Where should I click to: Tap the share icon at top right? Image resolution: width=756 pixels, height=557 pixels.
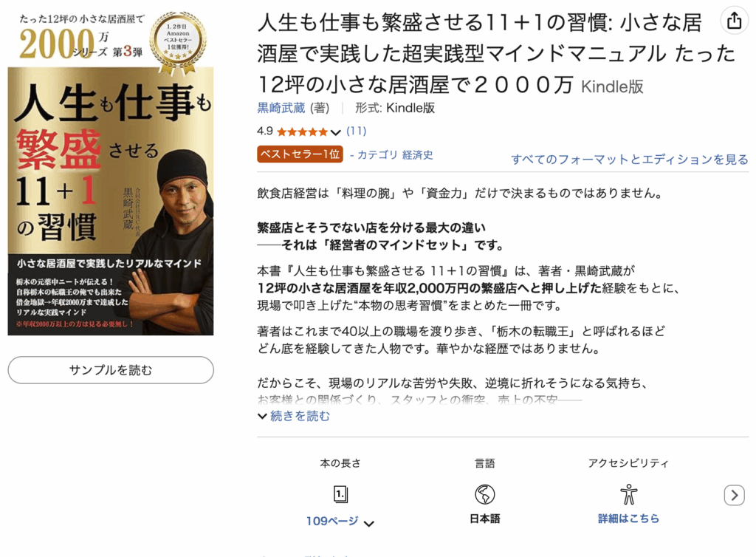click(x=734, y=21)
